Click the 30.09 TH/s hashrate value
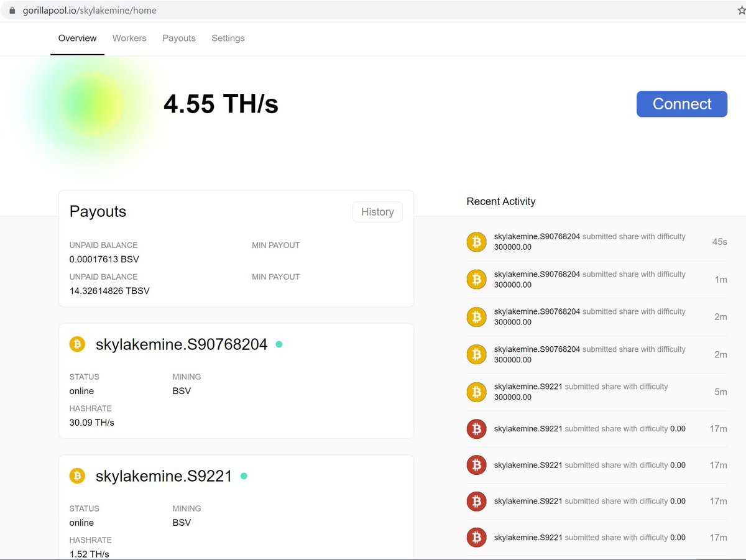Image resolution: width=746 pixels, height=560 pixels. pos(92,423)
